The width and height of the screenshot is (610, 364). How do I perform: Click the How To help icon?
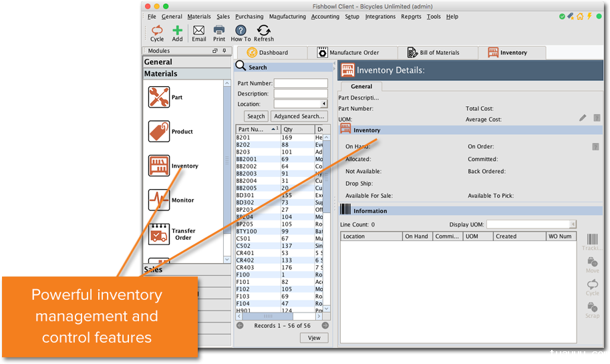[241, 30]
